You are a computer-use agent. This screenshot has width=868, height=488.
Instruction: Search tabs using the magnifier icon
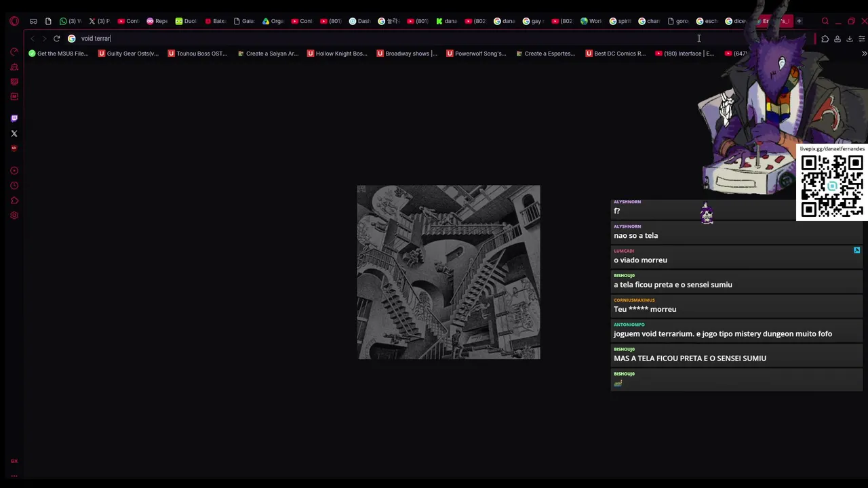point(825,21)
